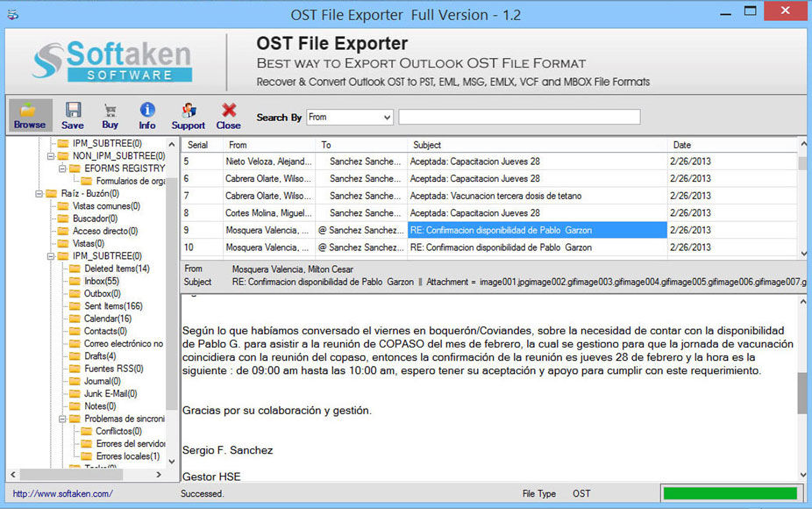This screenshot has height=509, width=812.
Task: Click the Save floppy disk icon
Action: click(x=73, y=110)
